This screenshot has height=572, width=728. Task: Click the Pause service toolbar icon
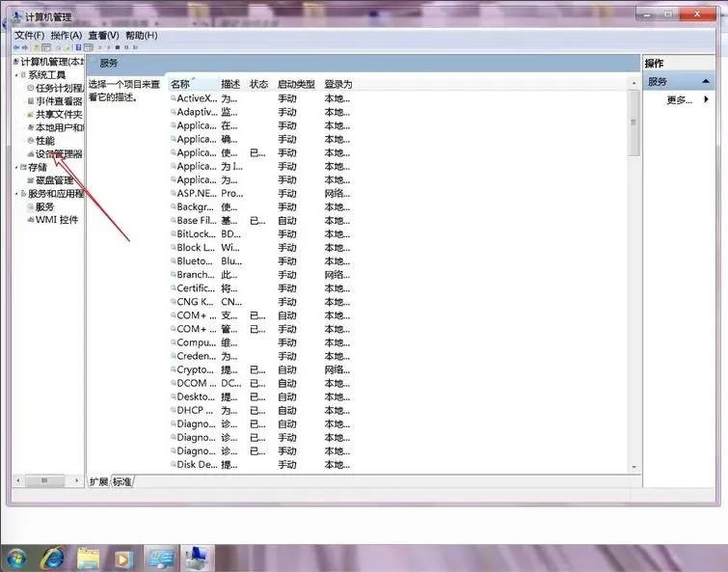[x=126, y=47]
